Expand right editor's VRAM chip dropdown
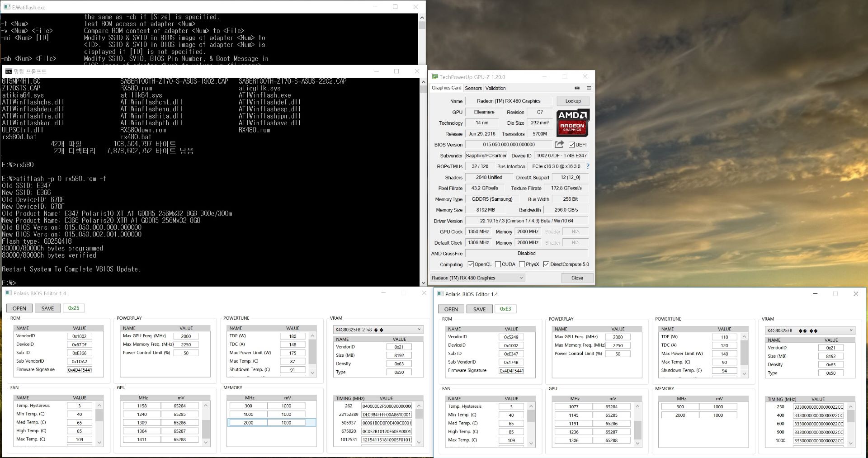868x458 pixels. [850, 330]
